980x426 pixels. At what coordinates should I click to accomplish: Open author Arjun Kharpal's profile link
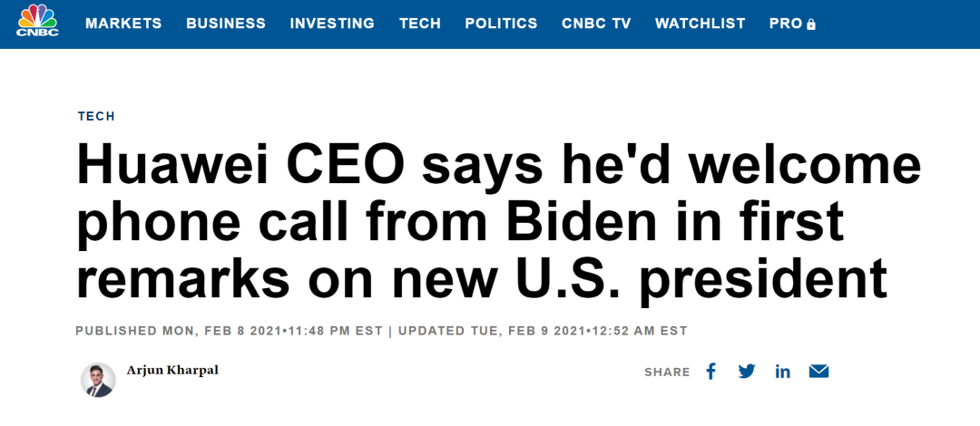point(172,370)
